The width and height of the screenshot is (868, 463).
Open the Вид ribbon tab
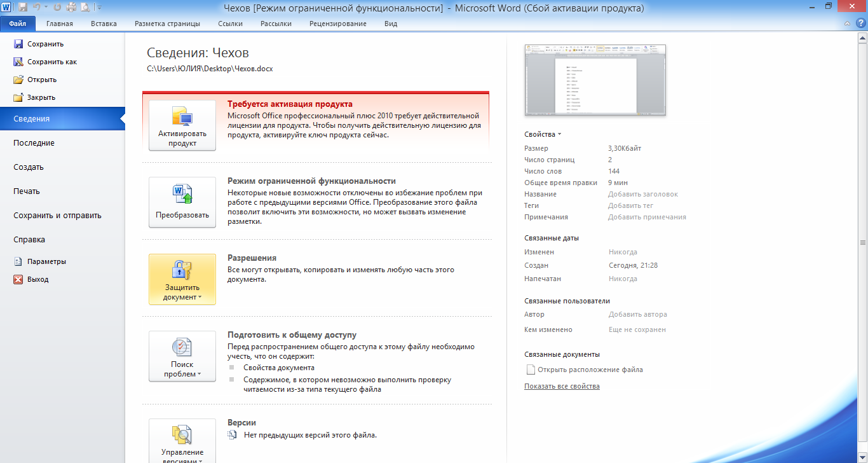tap(391, 24)
